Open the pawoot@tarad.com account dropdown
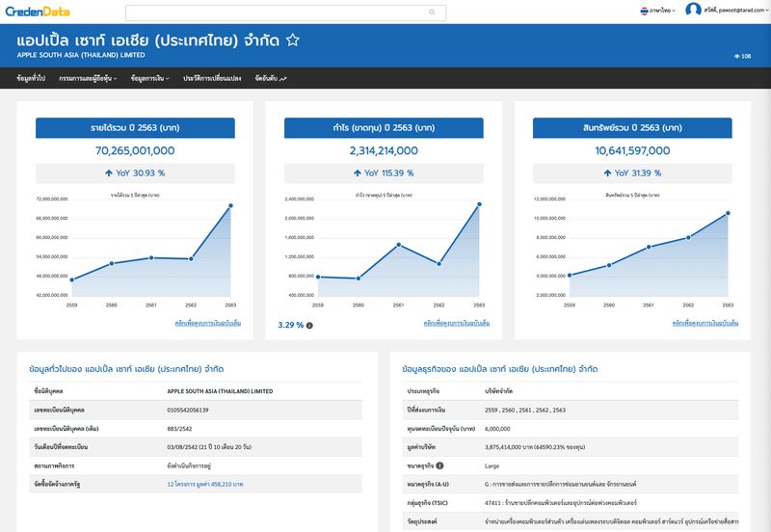 click(734, 10)
